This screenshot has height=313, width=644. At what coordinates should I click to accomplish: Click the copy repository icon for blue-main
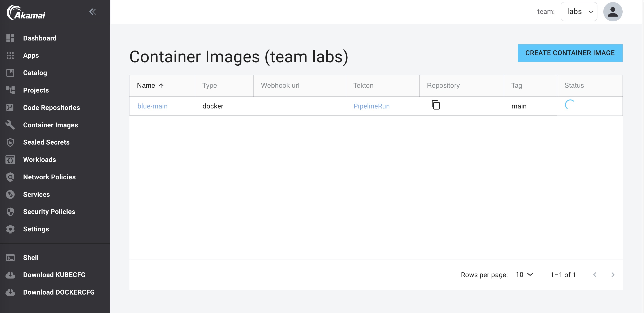435,105
